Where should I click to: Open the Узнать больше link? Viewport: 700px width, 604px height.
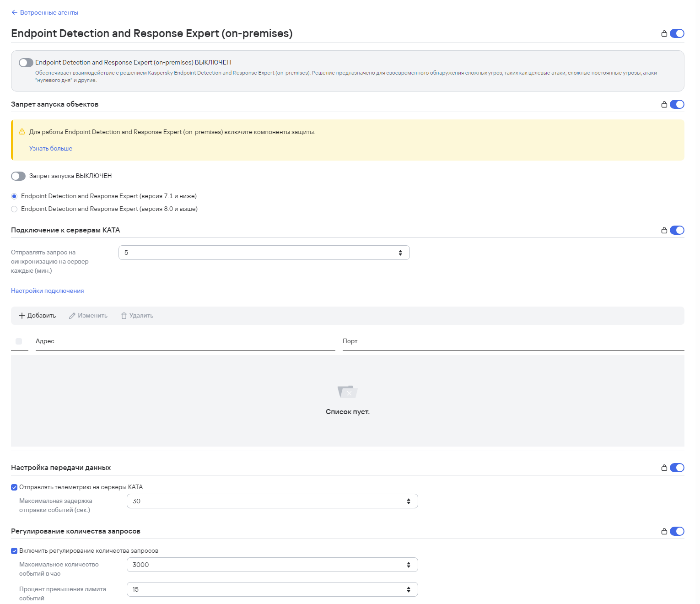(51, 148)
